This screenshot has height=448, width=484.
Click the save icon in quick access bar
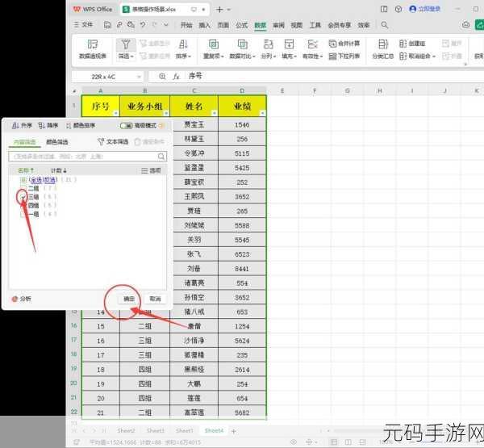[107, 25]
